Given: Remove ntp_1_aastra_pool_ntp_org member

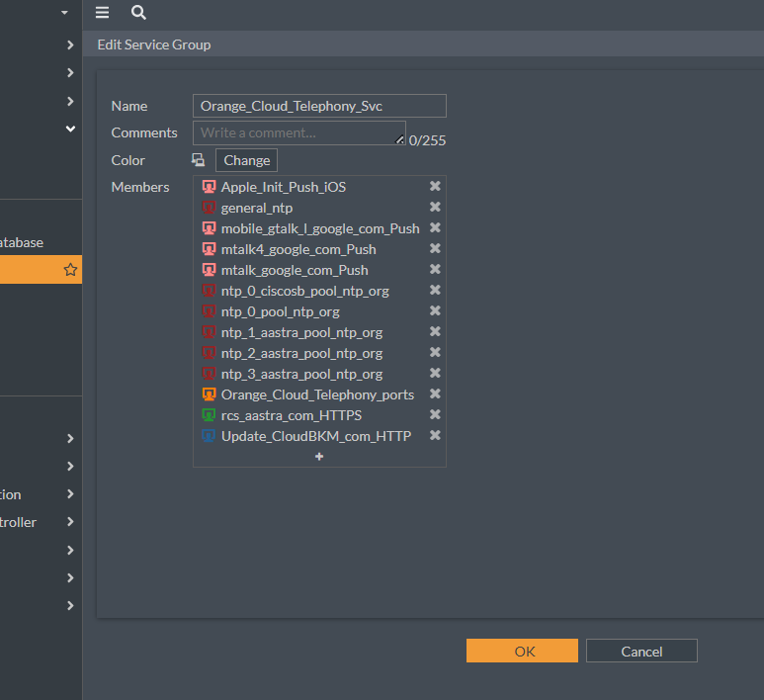Looking at the screenshot, I should click(x=435, y=331).
